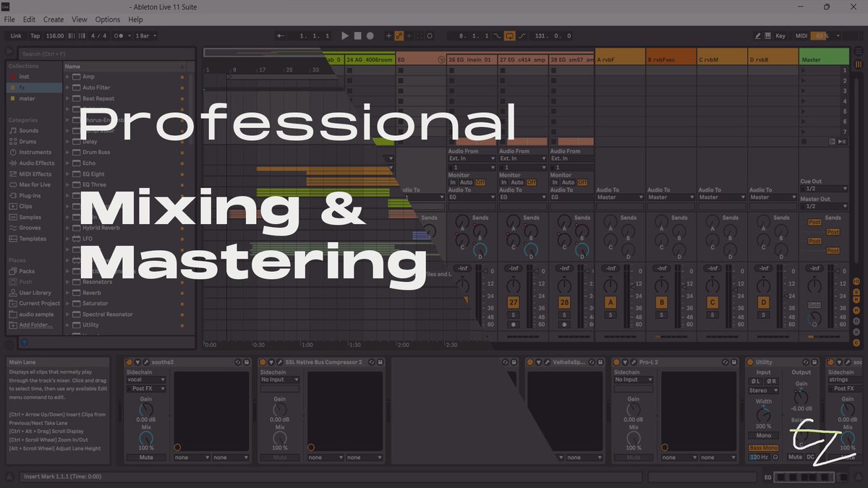Click the Tap tempo button

[x=35, y=35]
